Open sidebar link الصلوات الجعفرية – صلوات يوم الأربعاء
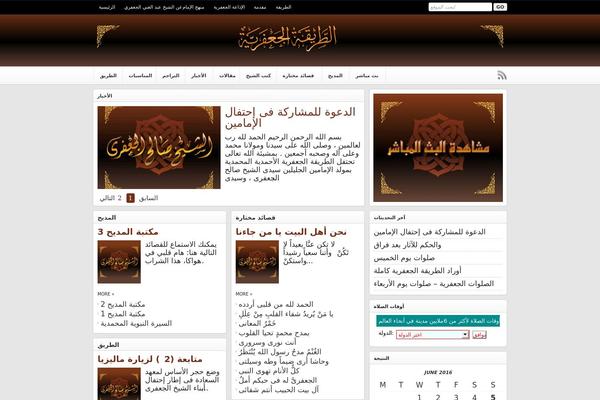 (434, 284)
